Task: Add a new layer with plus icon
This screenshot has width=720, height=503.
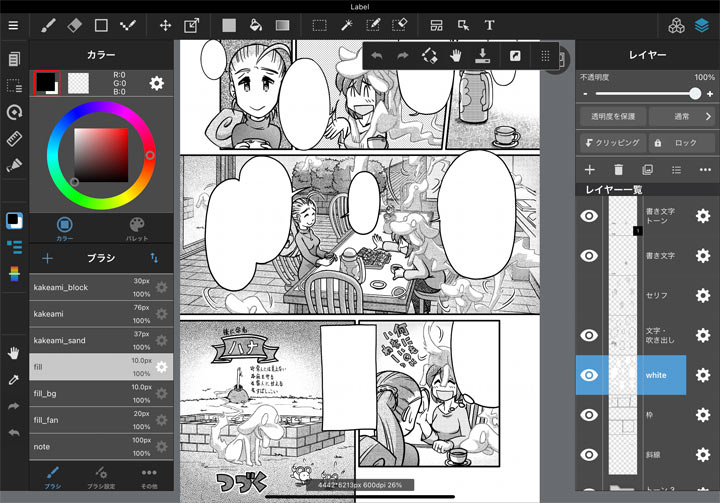Action: pos(590,170)
